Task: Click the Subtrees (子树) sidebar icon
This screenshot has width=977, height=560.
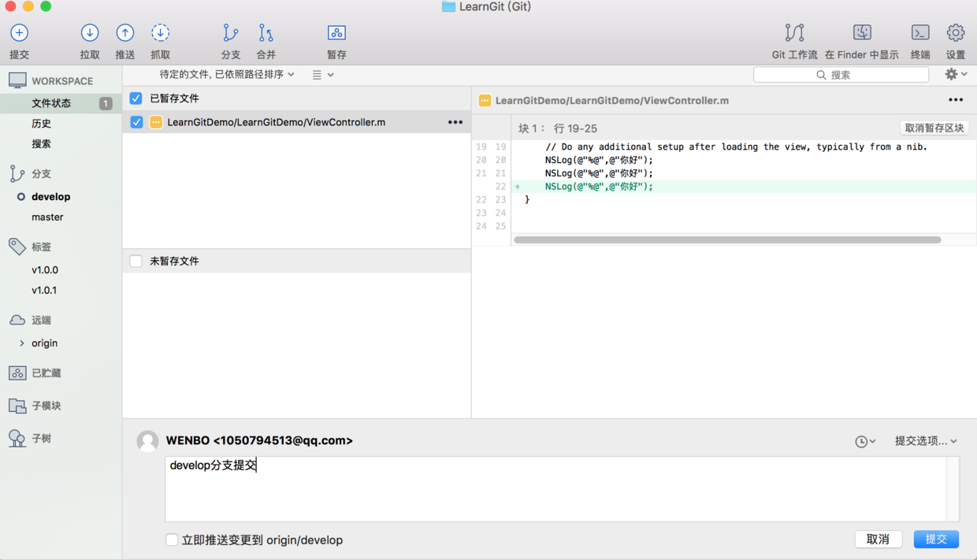Action: 17,439
